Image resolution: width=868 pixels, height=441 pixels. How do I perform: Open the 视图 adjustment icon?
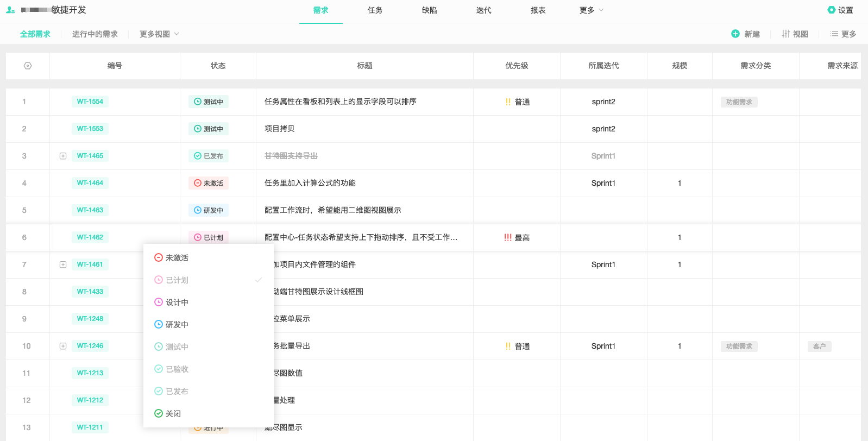[x=786, y=34]
